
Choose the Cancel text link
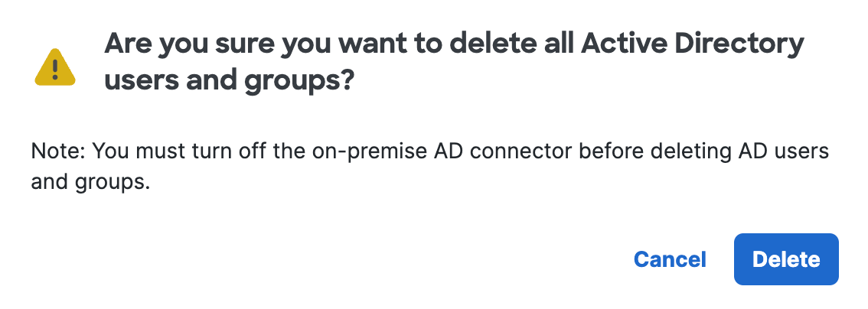670,259
